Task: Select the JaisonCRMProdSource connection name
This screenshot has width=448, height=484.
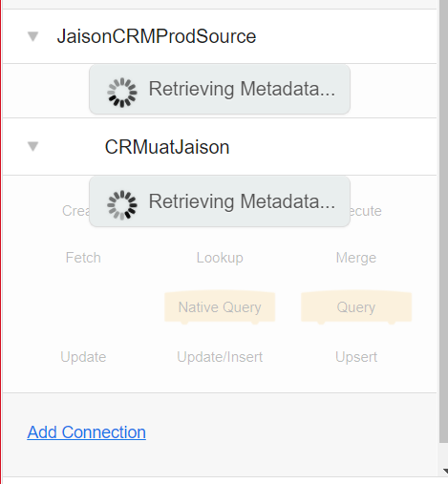Action: [157, 36]
